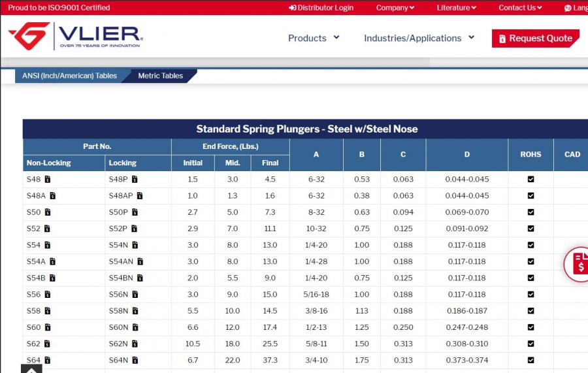This screenshot has width=588, height=373.
Task: Toggle the ROHS checkbox in S48A row
Action: (531, 196)
